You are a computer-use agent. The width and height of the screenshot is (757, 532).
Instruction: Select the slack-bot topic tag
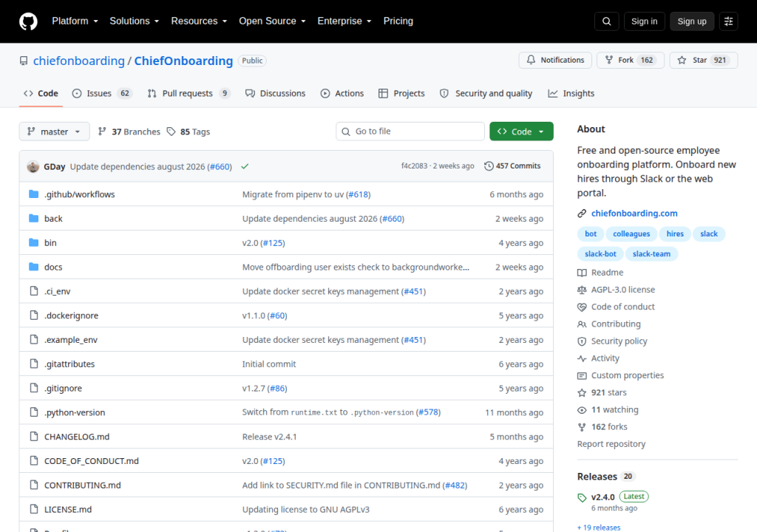600,254
